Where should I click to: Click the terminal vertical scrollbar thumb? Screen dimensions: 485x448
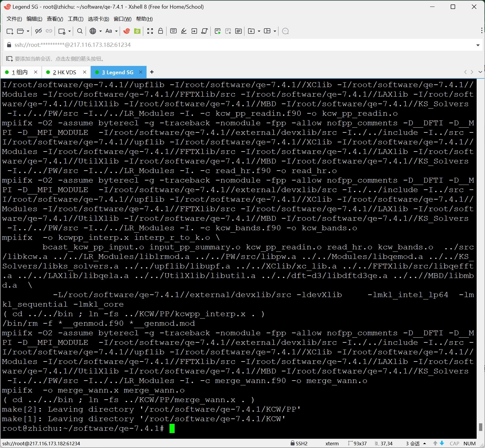point(481,427)
